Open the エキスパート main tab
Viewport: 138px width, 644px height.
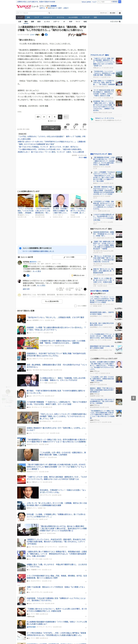[x=48, y=17]
